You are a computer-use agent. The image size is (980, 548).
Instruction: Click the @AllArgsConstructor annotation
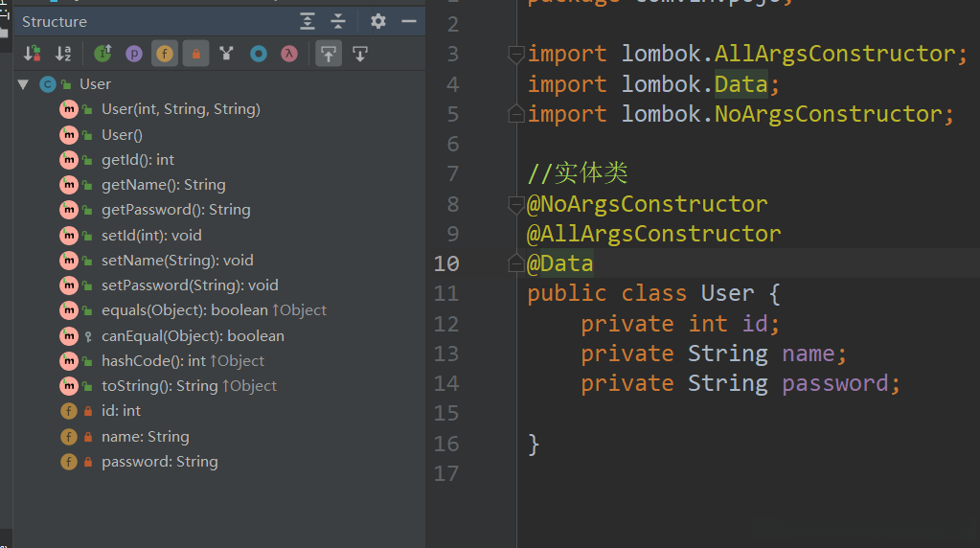[x=653, y=234]
